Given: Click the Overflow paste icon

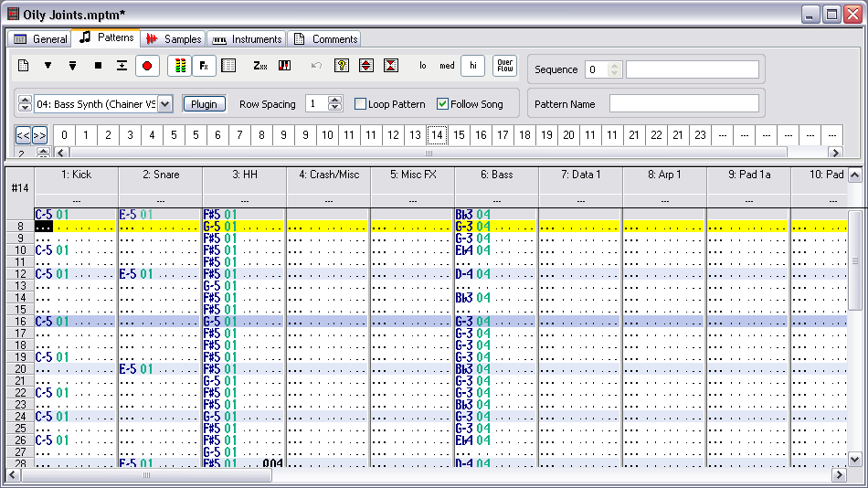Looking at the screenshot, I should point(504,66).
